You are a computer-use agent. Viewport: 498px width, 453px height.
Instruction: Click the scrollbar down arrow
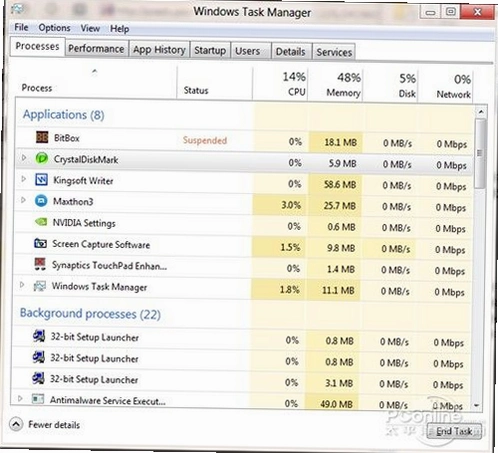click(x=477, y=406)
